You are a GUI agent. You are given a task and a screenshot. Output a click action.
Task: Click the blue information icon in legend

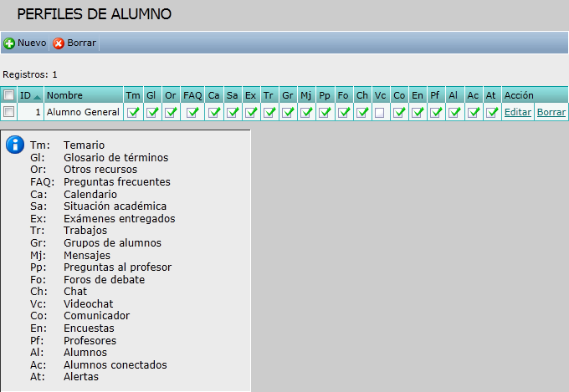pyautogui.click(x=15, y=145)
